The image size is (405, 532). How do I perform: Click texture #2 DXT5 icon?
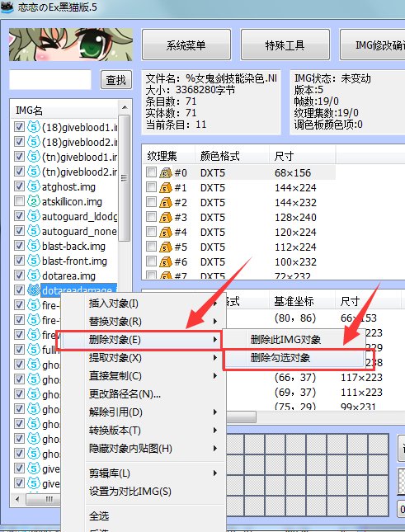pyautogui.click(x=166, y=203)
